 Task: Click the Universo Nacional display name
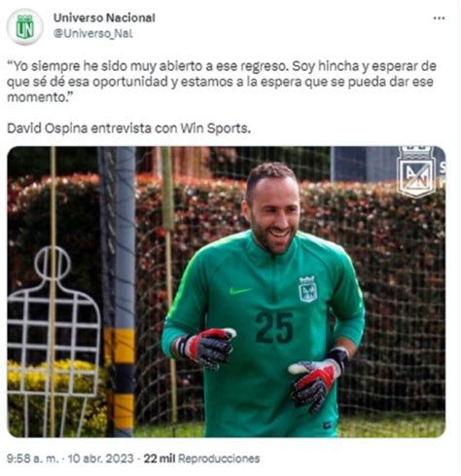[x=104, y=18]
